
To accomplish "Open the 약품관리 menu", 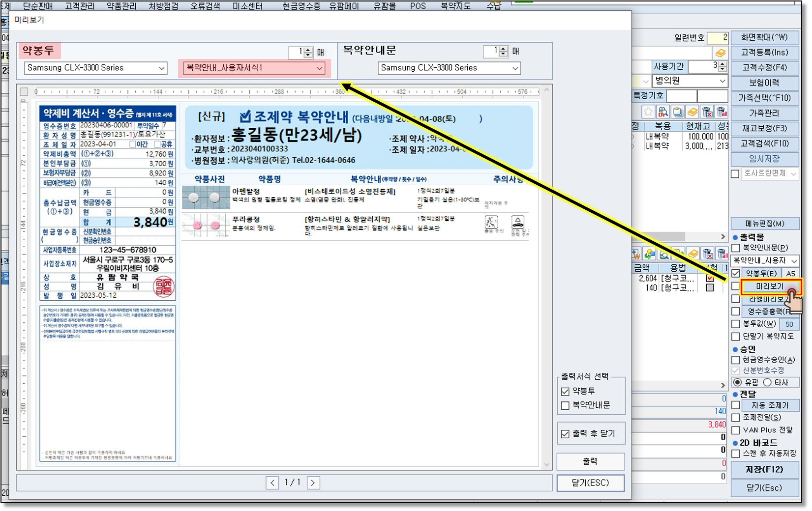I will pos(121,6).
